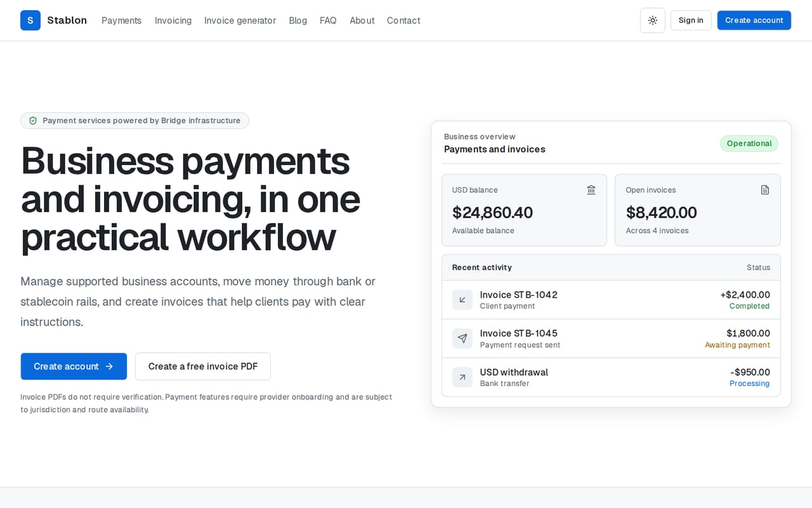Click the arrow inside hero Create account button
This screenshot has height=508, width=812.
coord(109,366)
